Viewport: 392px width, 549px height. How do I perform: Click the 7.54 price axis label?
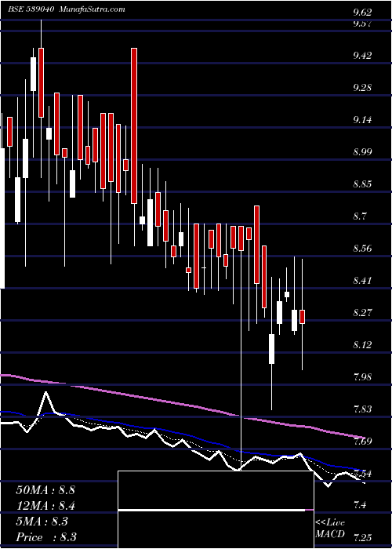362,474
